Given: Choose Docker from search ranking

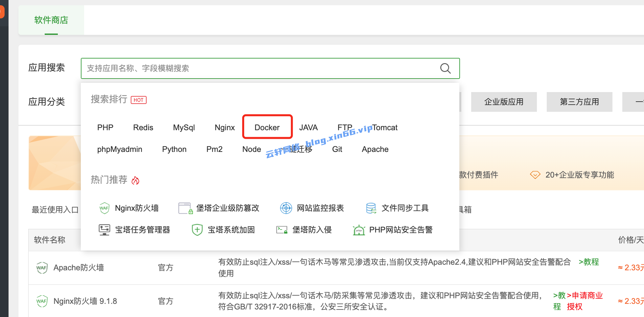Looking at the screenshot, I should pos(267,128).
